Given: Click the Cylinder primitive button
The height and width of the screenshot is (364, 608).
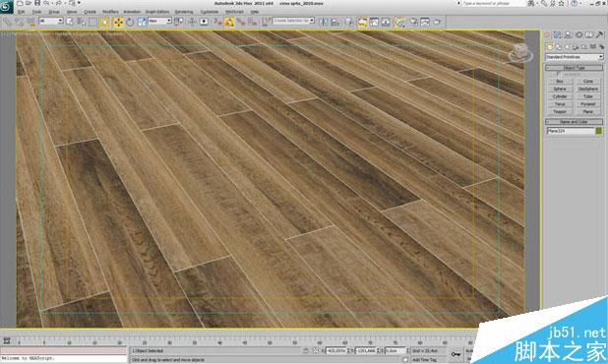Looking at the screenshot, I should (x=560, y=96).
